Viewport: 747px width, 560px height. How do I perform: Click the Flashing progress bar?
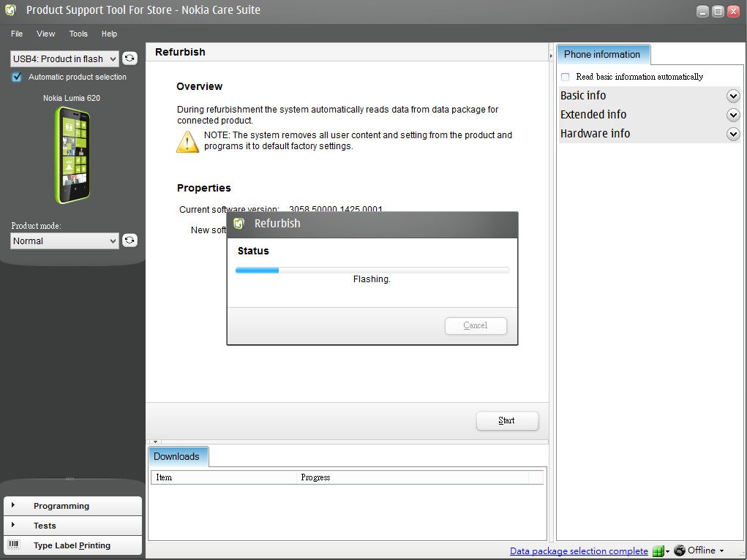[x=372, y=270]
